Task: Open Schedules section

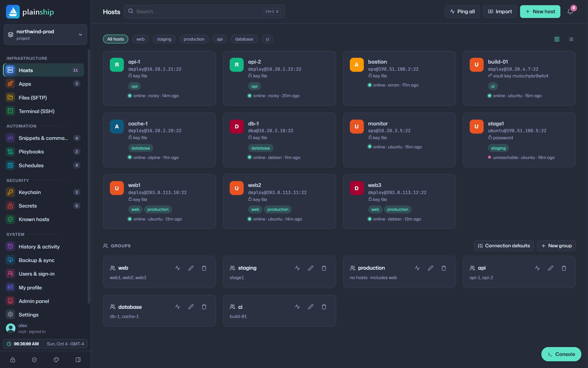Action: pos(44,165)
